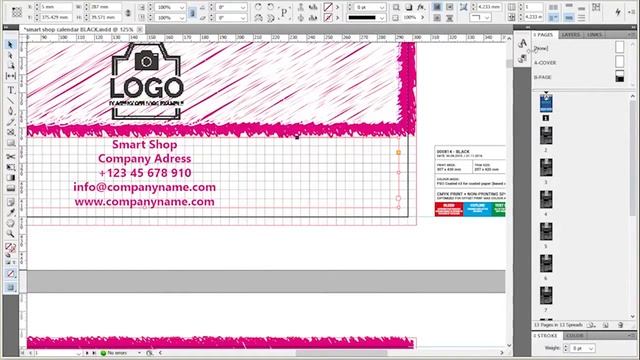Select the Line tool
The image size is (640, 360).
[11, 100]
